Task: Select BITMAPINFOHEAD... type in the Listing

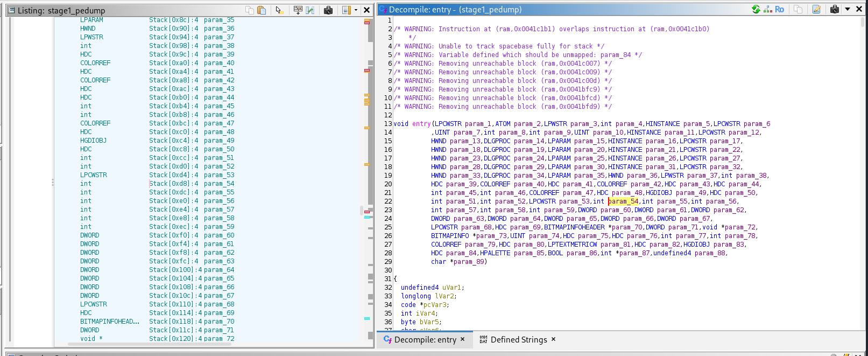Action: [x=110, y=322]
